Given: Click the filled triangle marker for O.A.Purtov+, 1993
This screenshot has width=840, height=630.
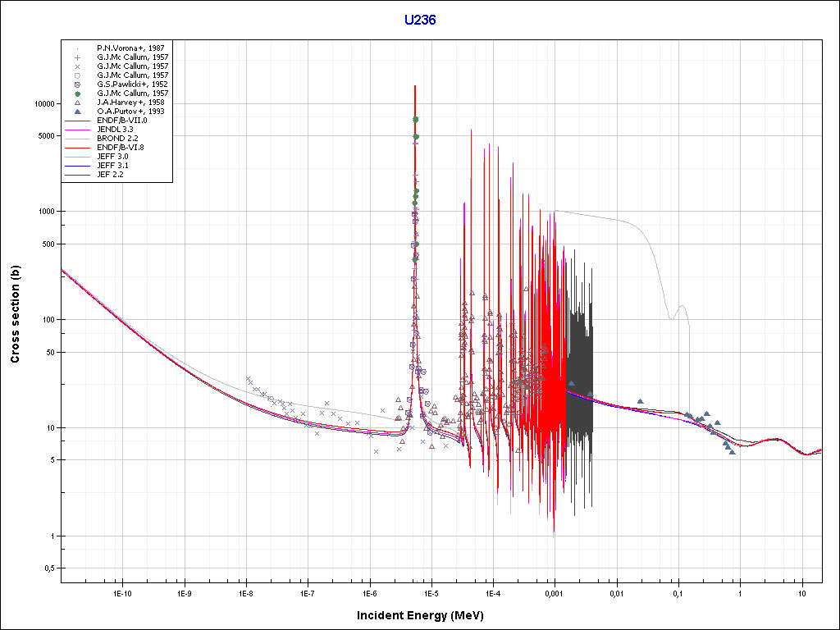Looking at the screenshot, I should pyautogui.click(x=76, y=112).
